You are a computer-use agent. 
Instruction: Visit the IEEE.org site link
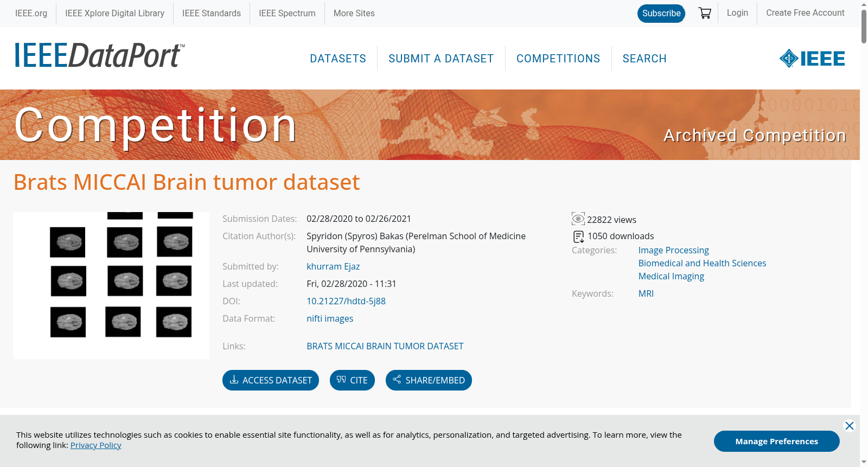pyautogui.click(x=31, y=13)
